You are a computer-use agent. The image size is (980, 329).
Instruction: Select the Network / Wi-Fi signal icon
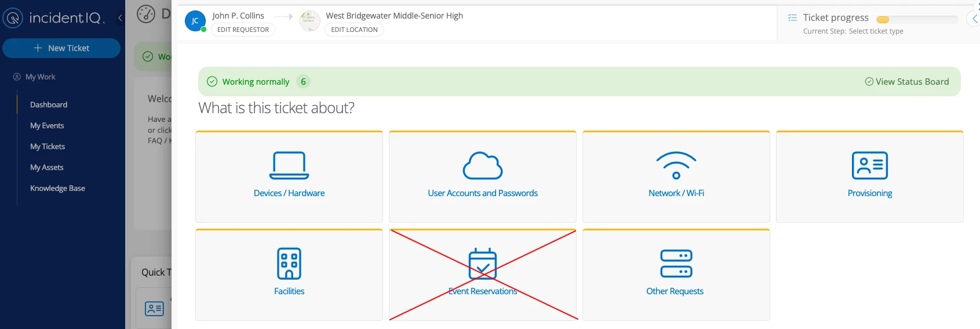click(x=676, y=165)
